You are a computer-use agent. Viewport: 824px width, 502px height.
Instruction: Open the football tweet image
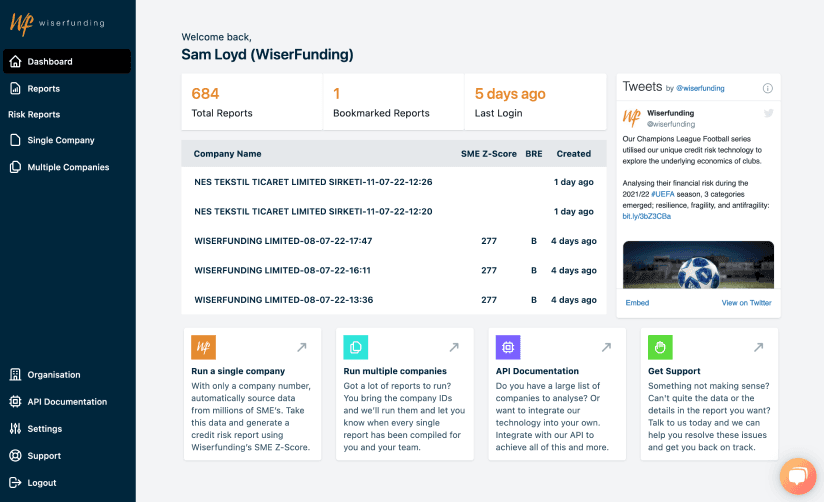click(x=698, y=264)
